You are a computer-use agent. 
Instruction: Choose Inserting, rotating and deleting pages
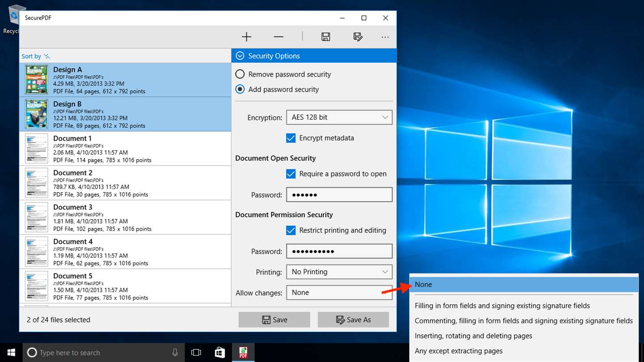pyautogui.click(x=473, y=336)
